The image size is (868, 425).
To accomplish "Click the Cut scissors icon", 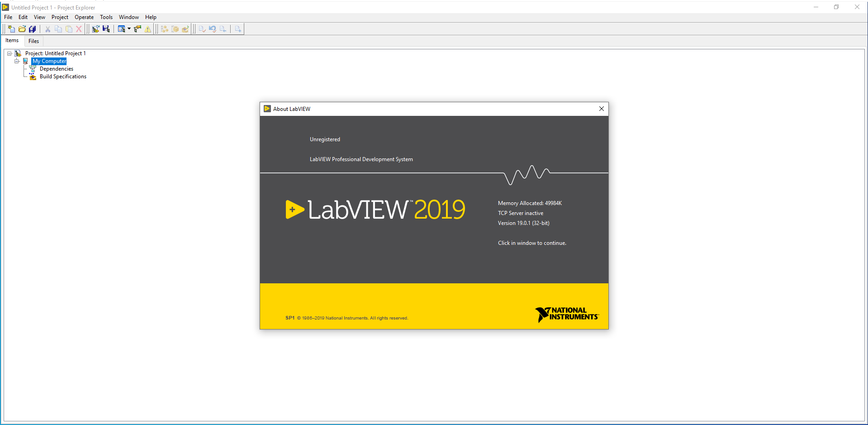I will pos(47,29).
